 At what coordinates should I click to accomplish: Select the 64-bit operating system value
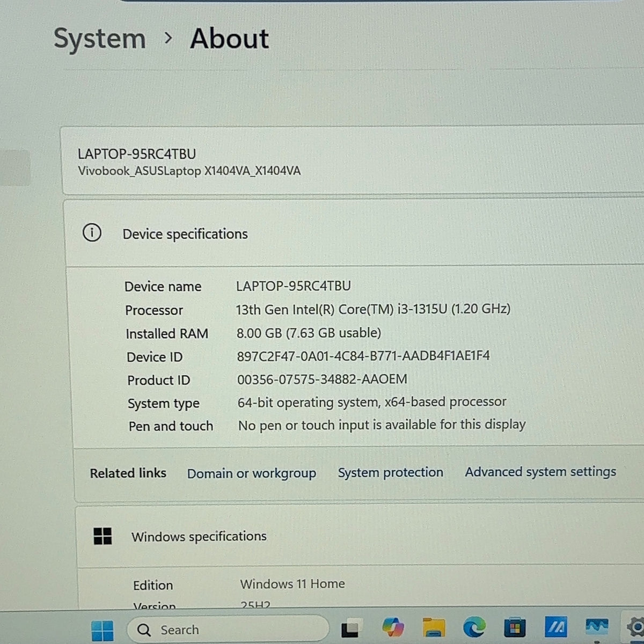pyautogui.click(x=372, y=402)
